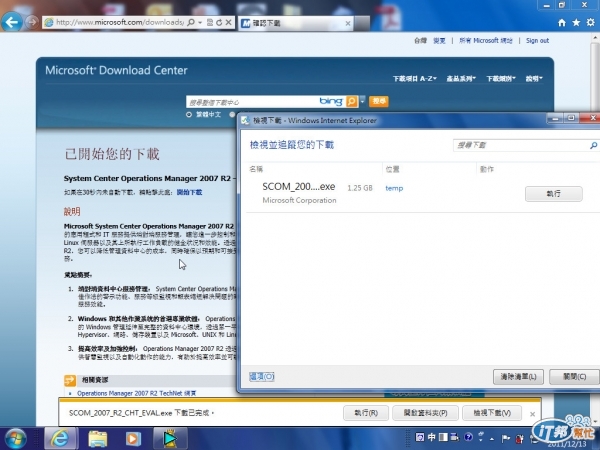The image size is (600, 450).
Task: Click the Action column header in downloads list
Action: (x=487, y=169)
